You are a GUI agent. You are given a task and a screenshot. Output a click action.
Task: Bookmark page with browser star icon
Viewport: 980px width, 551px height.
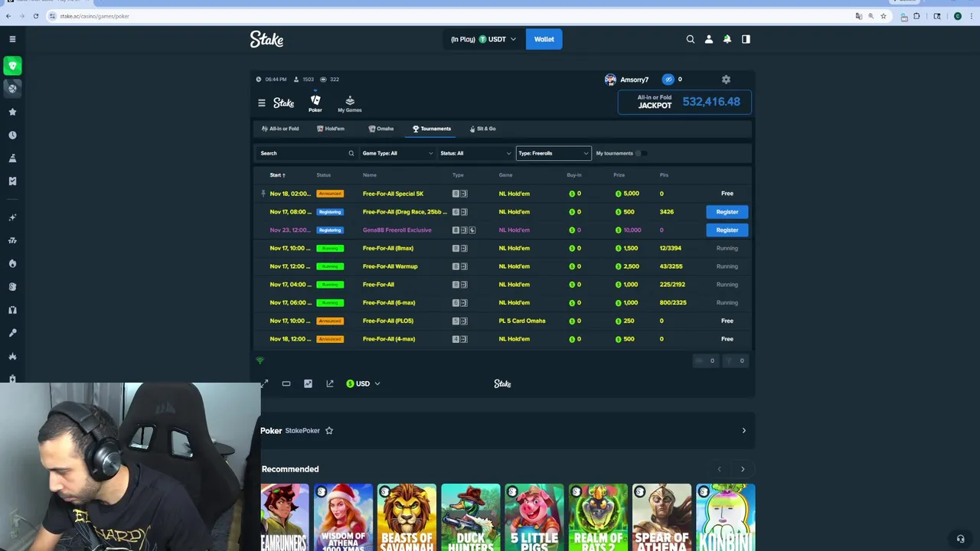pos(883,16)
